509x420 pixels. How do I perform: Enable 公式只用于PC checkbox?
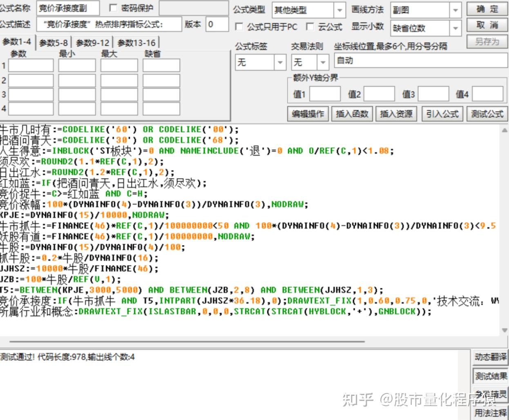pos(239,27)
